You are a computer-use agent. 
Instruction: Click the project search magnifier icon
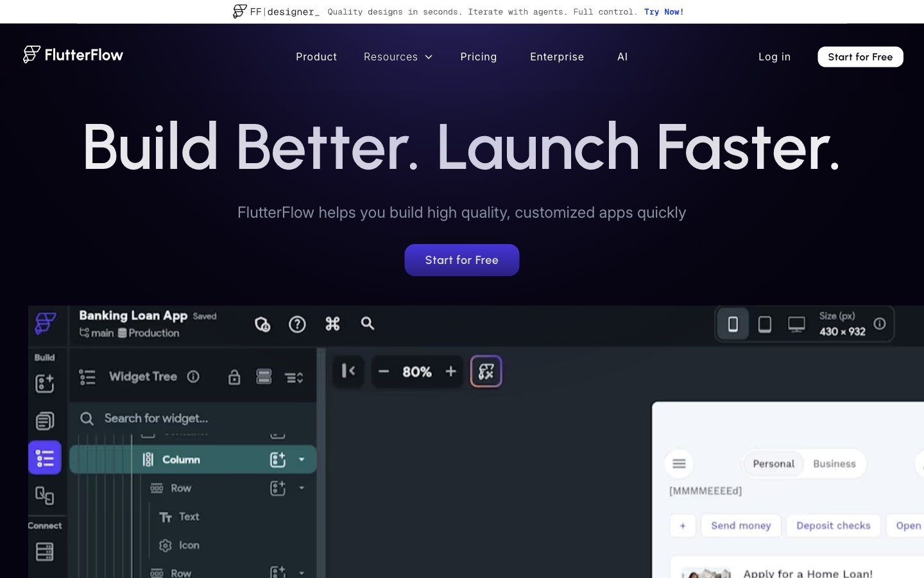click(368, 324)
